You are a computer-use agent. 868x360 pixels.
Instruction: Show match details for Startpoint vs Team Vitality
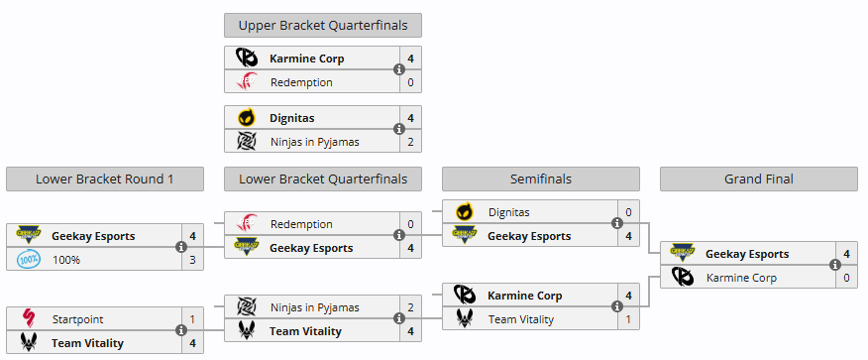(x=181, y=330)
